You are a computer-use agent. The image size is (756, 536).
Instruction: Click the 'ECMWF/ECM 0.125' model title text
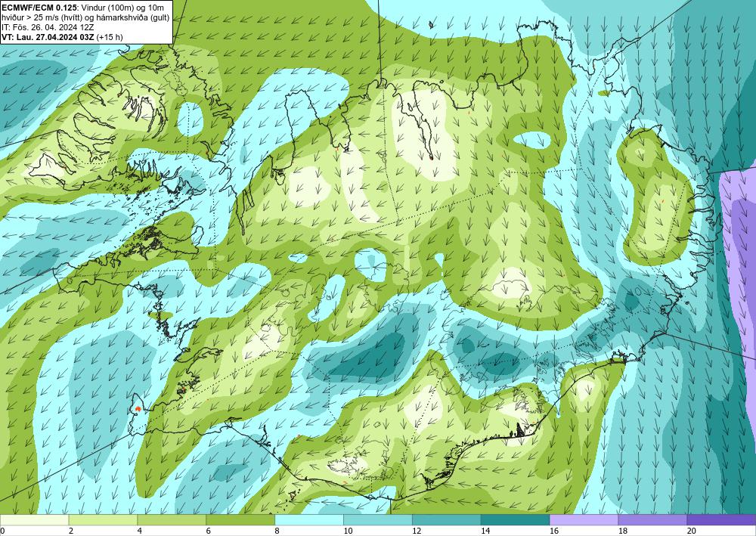click(38, 8)
